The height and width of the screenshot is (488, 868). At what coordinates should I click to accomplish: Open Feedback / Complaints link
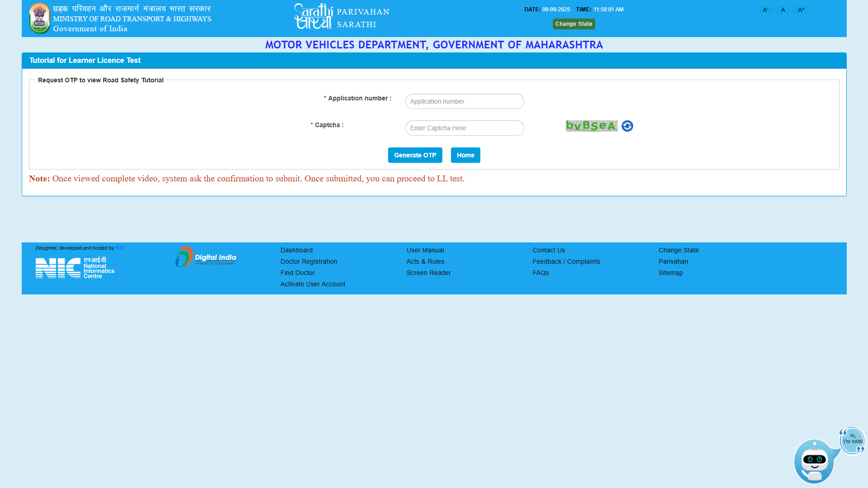point(566,261)
